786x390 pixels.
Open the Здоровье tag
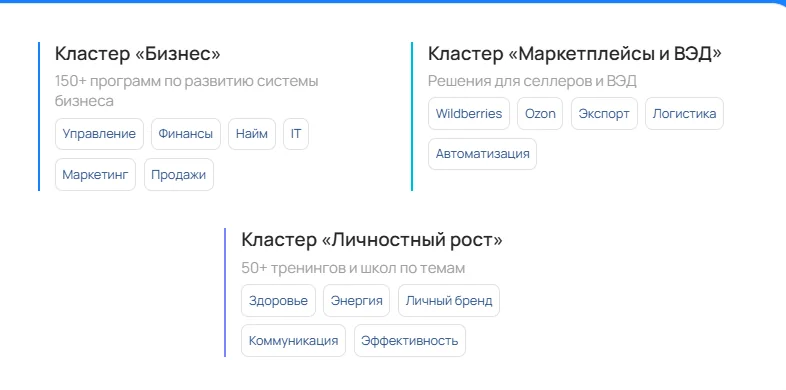click(x=278, y=301)
